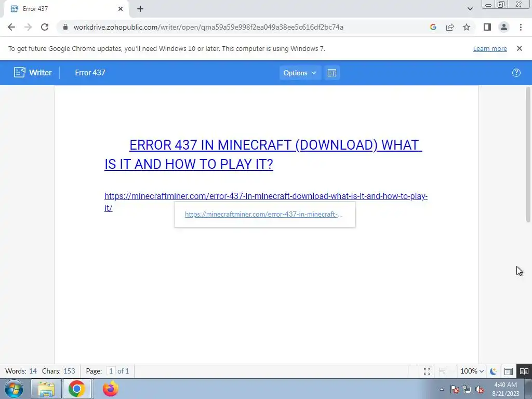Reload the current page
Viewport: 532px width, 399px height.
(45, 27)
